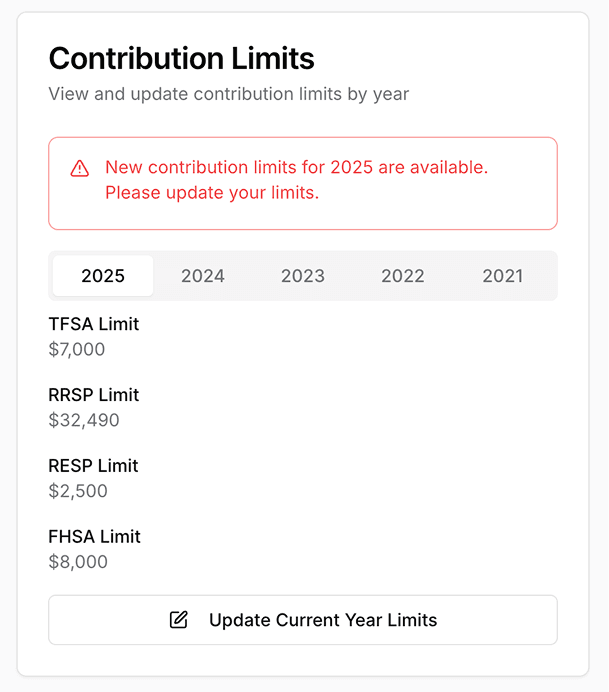Viewport: 609px width, 692px height.
Task: Click the $2,500 RESP amount
Action: click(78, 492)
